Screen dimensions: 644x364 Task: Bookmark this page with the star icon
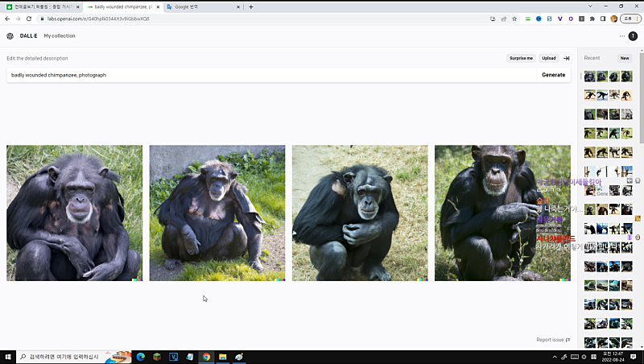pos(514,19)
